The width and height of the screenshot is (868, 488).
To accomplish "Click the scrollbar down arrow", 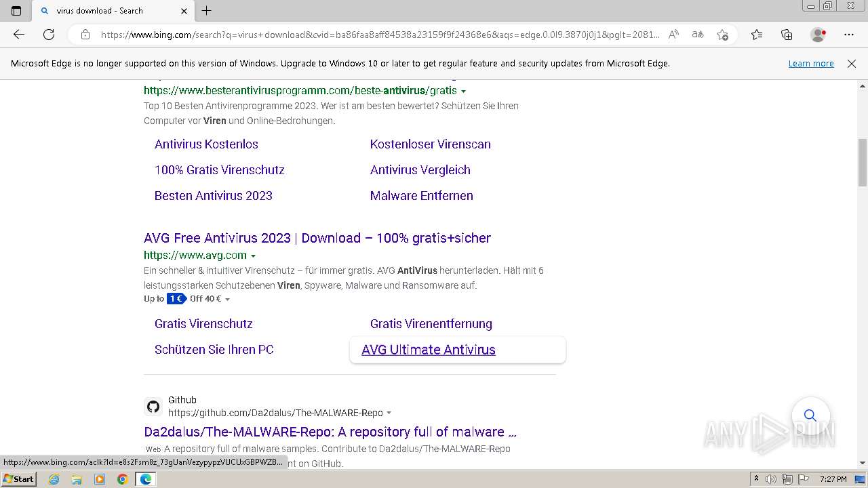I will click(863, 463).
